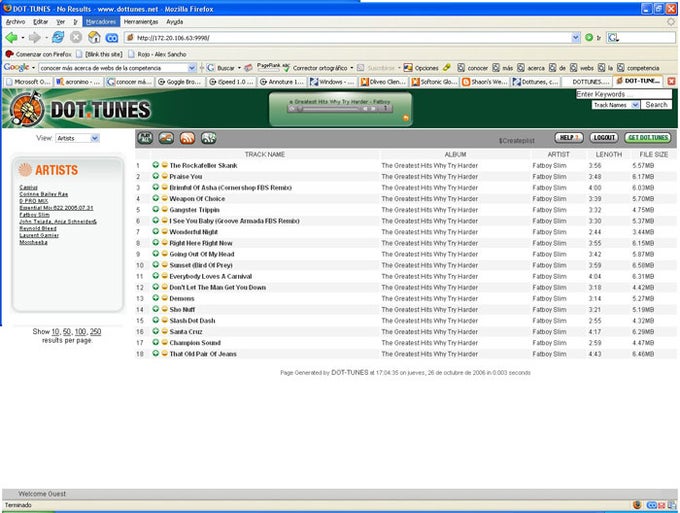Viewport: 680px width, 513px height.
Task: Click yellow download icon for The Rockafeller Skank
Action: point(164,165)
